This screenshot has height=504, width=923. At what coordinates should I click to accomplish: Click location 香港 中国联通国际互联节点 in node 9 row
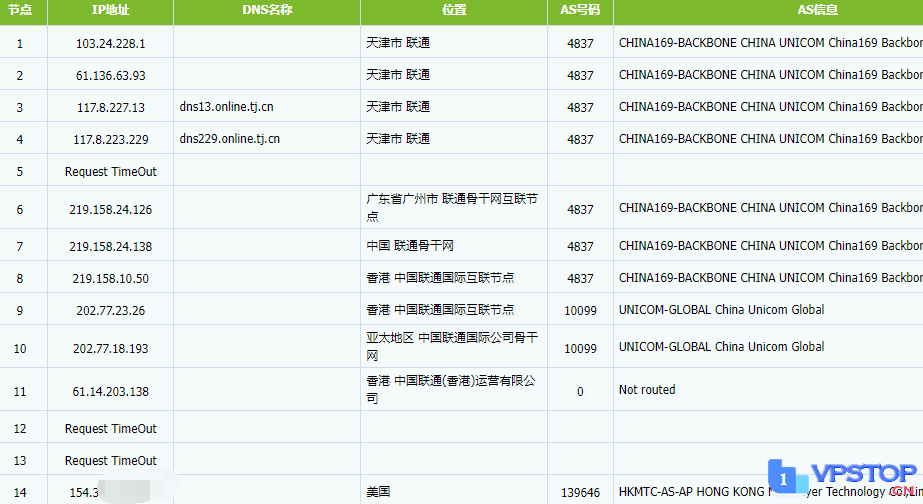click(440, 309)
